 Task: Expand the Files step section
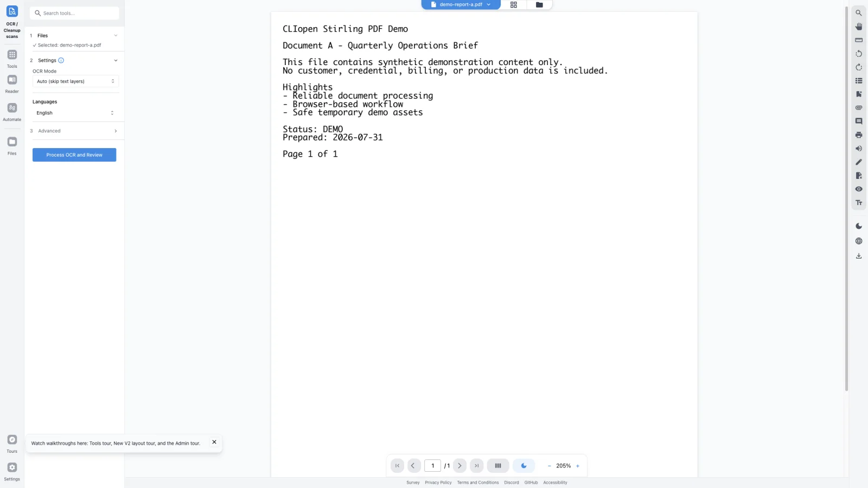74,35
